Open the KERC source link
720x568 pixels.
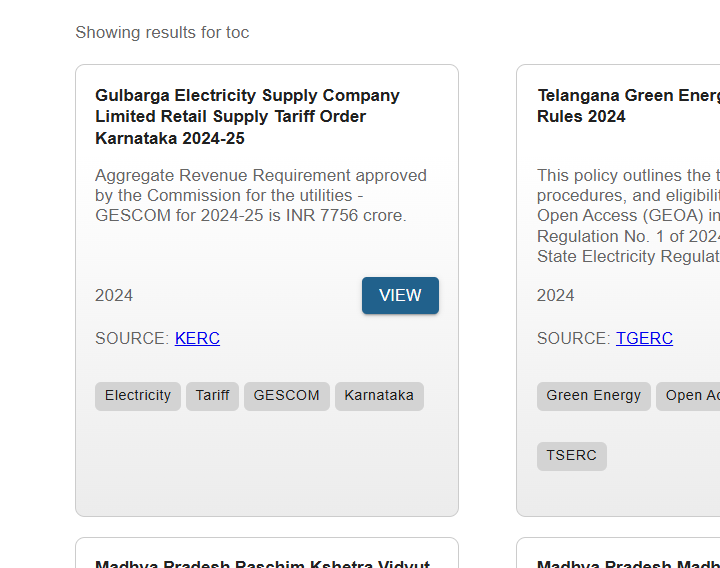(x=197, y=338)
